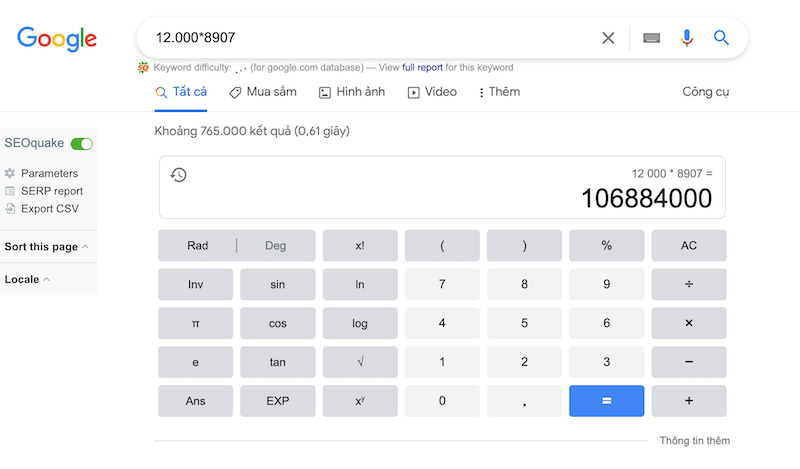Open the Thêm more menu

pyautogui.click(x=499, y=92)
